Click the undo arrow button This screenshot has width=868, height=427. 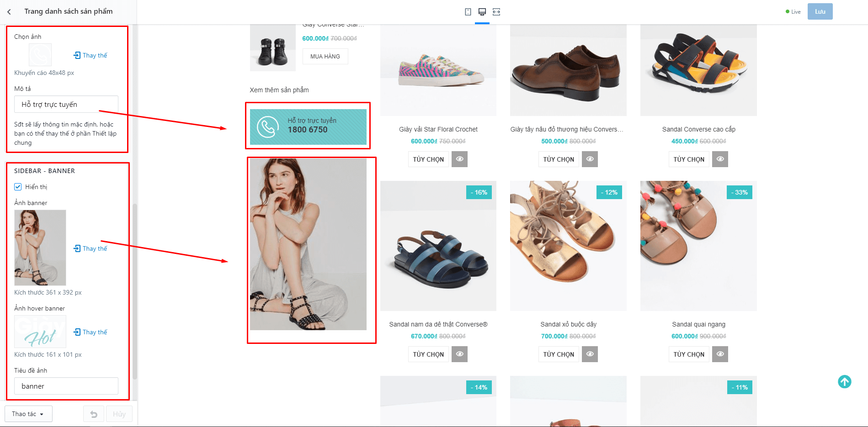coord(94,414)
